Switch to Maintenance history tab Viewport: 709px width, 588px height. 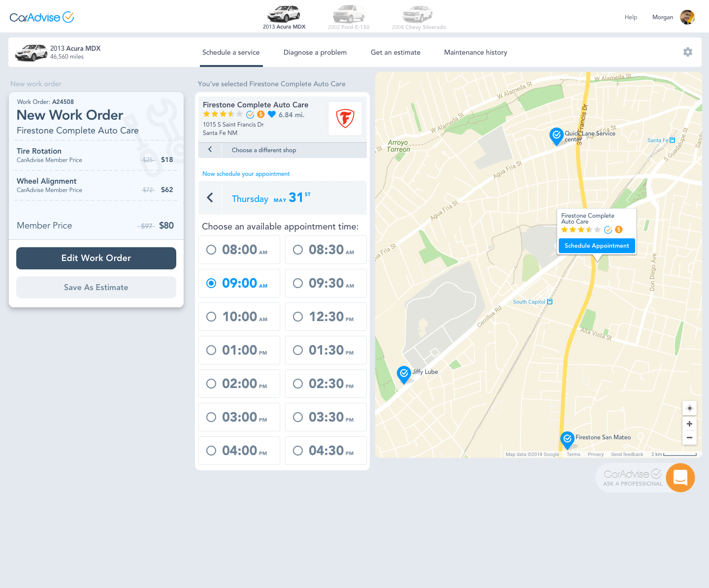point(476,52)
